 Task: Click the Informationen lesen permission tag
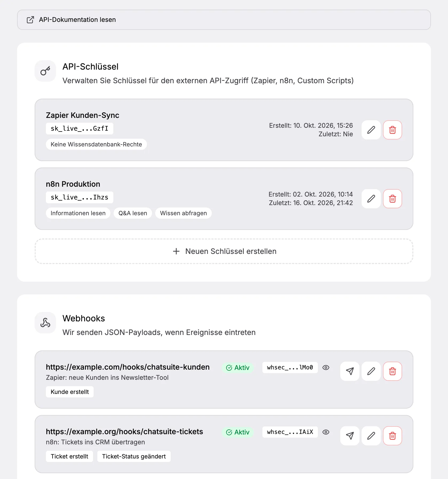coord(78,213)
